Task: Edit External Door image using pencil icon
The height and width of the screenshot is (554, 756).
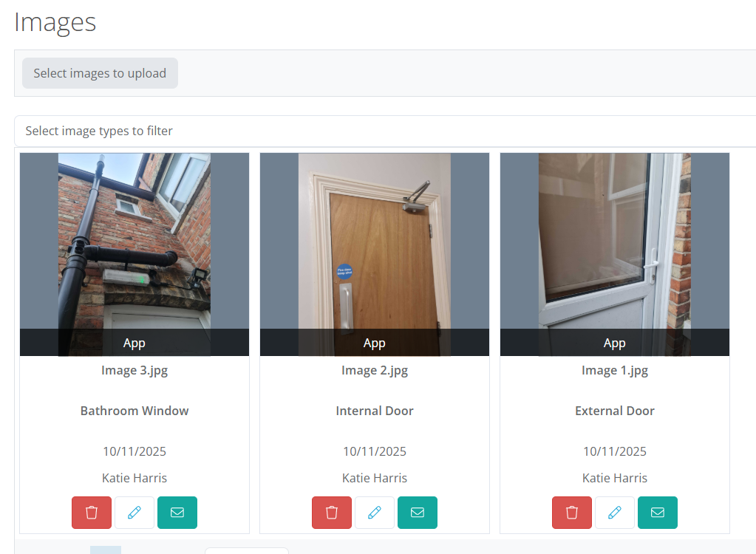Action: click(x=615, y=513)
